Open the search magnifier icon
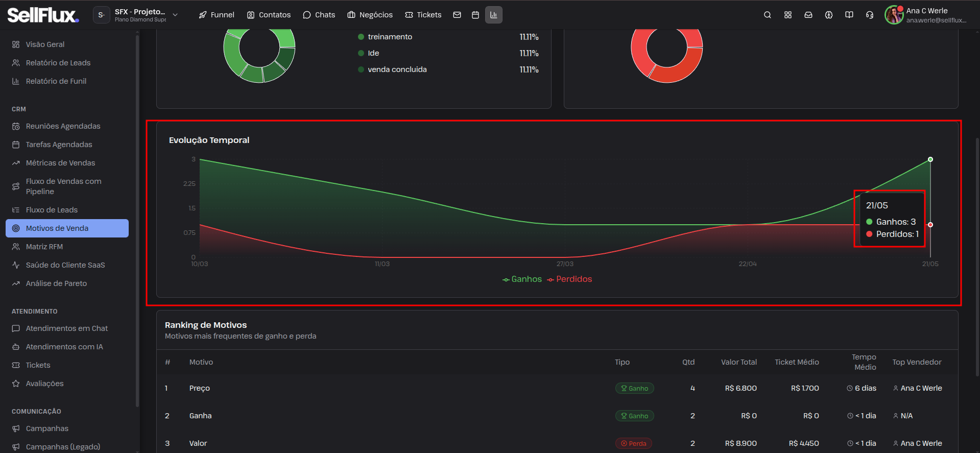The height and width of the screenshot is (453, 980). pyautogui.click(x=768, y=15)
